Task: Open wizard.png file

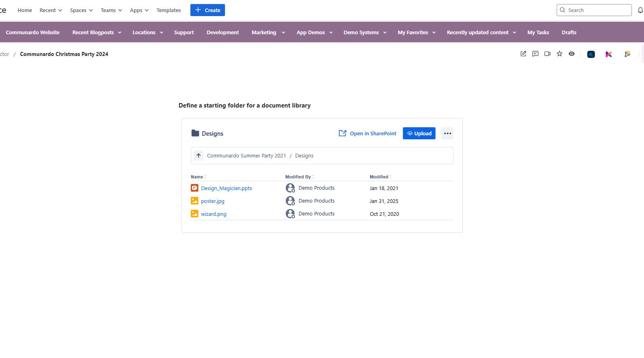Action: pos(214,214)
